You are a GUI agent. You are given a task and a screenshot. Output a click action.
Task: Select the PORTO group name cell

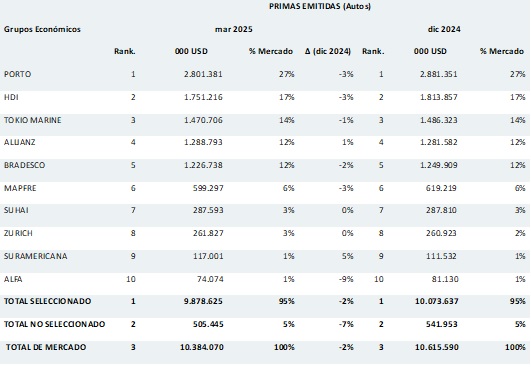(17, 74)
